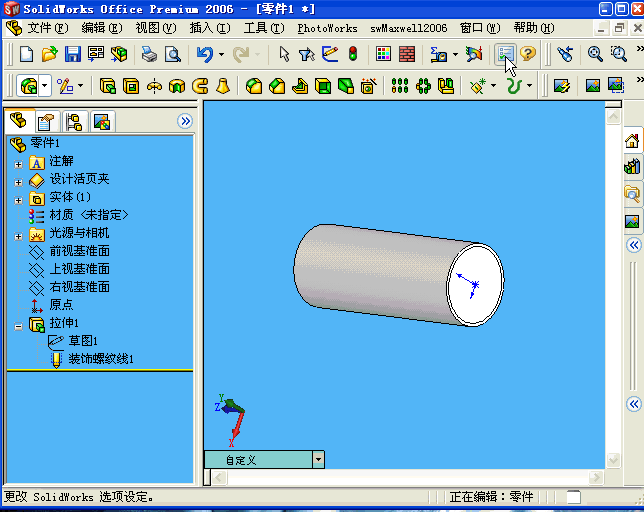Select the Mirror feature icon
The width and height of the screenshot is (644, 512).
[x=446, y=86]
